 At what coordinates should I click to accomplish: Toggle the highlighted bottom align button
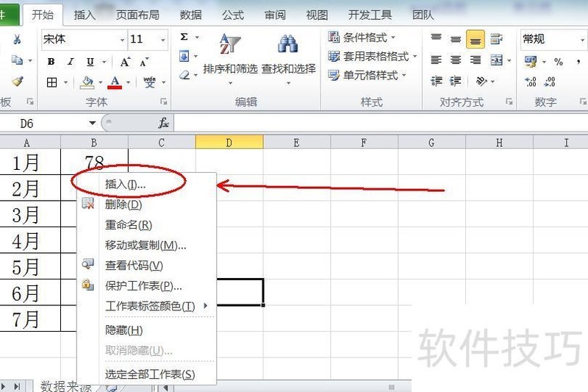click(476, 40)
